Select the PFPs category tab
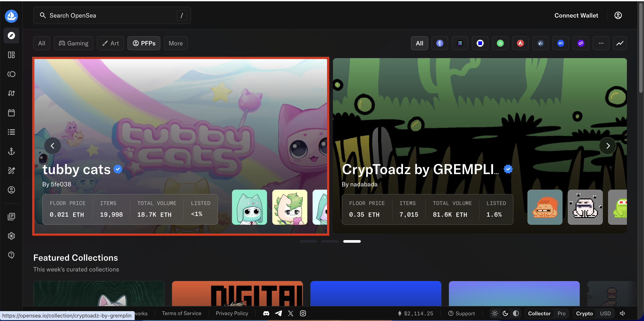Image resolution: width=644 pixels, height=321 pixels. pos(144,43)
